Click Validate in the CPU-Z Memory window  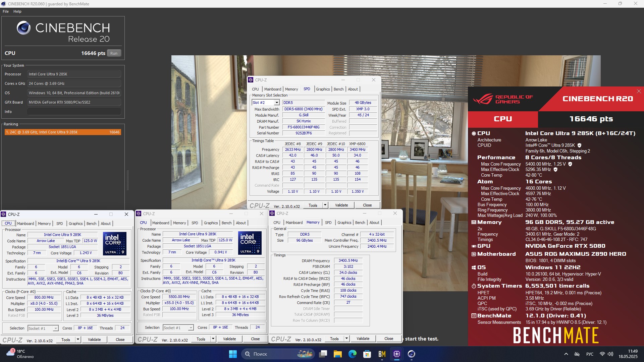(363, 339)
